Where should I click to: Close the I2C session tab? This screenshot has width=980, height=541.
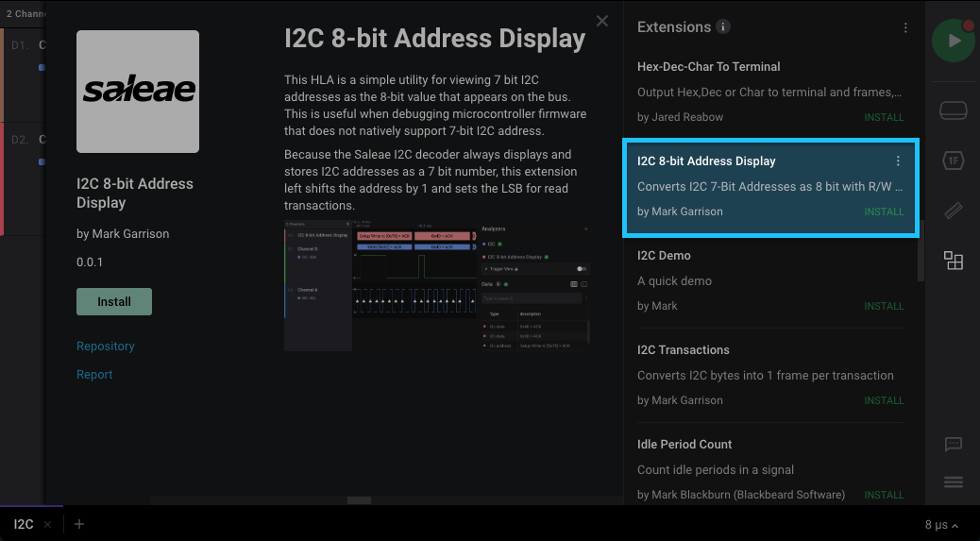(47, 525)
